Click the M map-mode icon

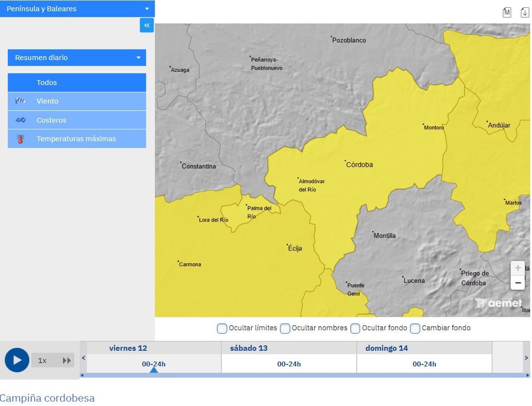[507, 12]
